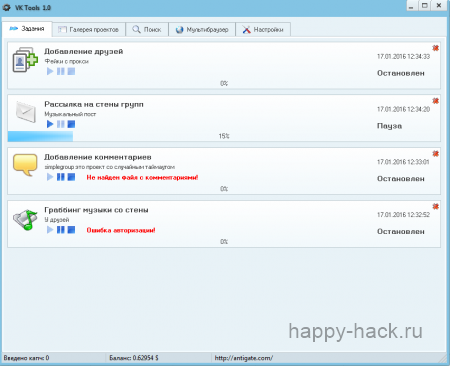
Task: Select the Граббинг музыки со стены title
Action: pyautogui.click(x=96, y=210)
